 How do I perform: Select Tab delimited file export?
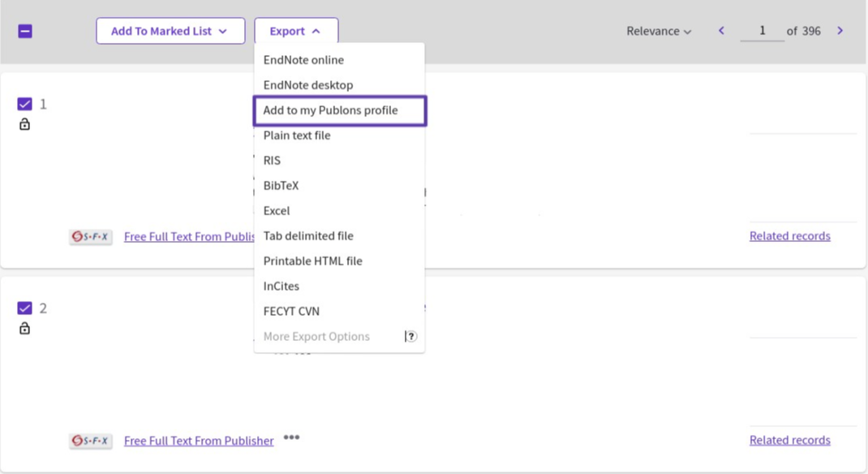pyautogui.click(x=339, y=236)
